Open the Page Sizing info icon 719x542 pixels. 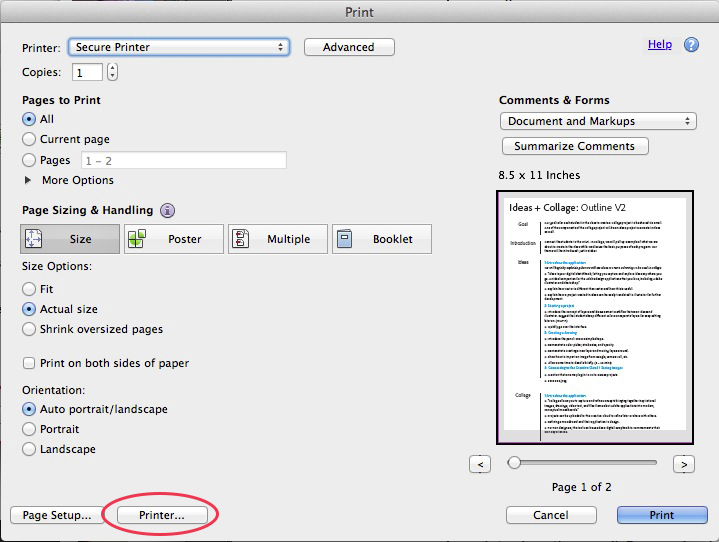(168, 210)
